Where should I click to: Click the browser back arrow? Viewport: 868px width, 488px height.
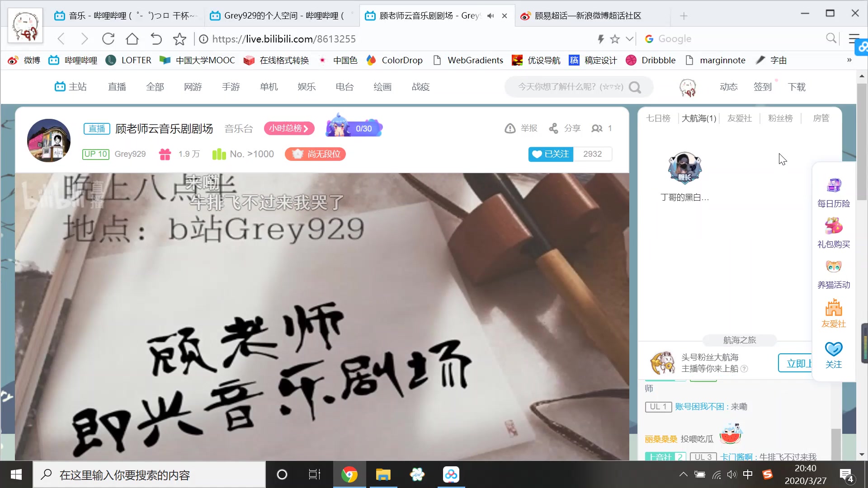[x=61, y=39]
